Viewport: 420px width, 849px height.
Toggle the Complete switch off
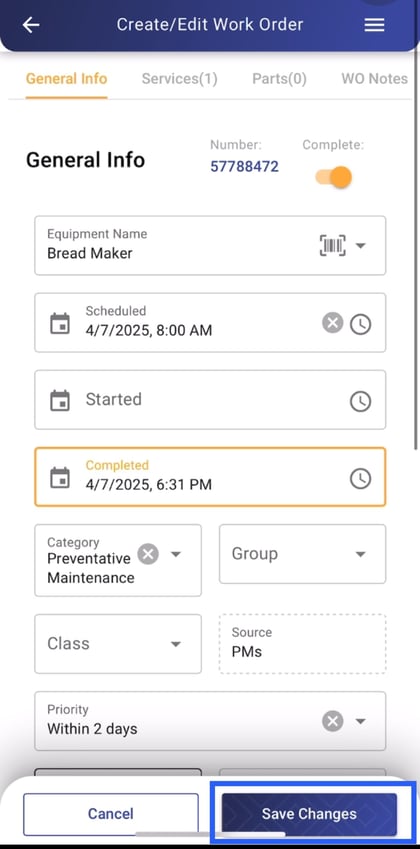click(334, 177)
